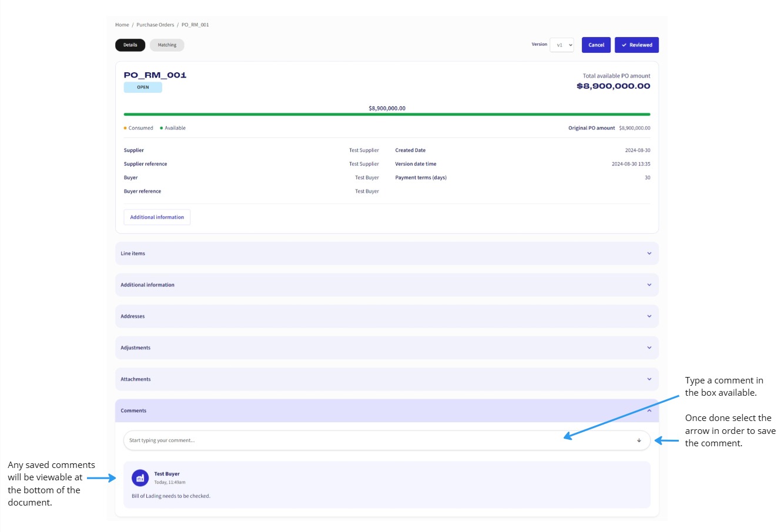Click the PO amount progress bar
Viewport: 784px width, 532px height.
click(x=387, y=115)
